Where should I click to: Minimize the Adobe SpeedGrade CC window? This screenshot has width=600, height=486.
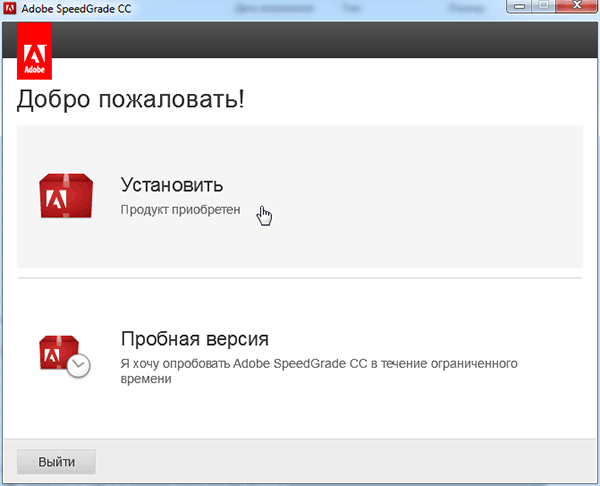click(x=520, y=6)
